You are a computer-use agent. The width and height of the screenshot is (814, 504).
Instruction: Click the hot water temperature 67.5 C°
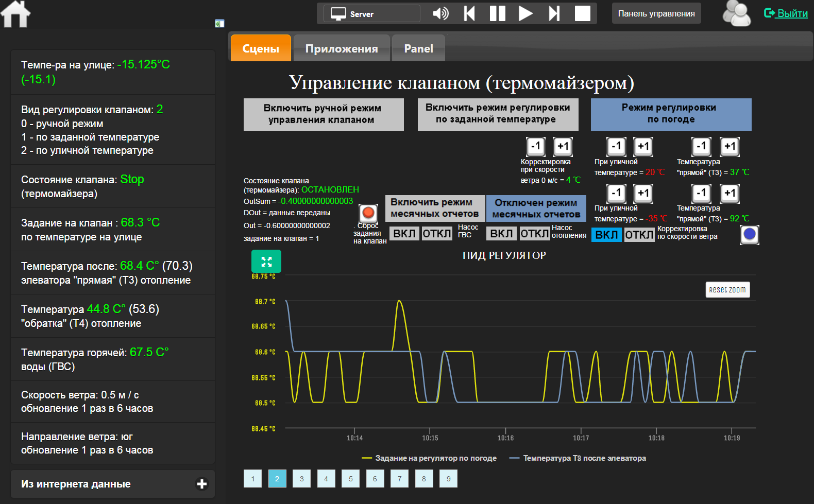click(x=149, y=352)
